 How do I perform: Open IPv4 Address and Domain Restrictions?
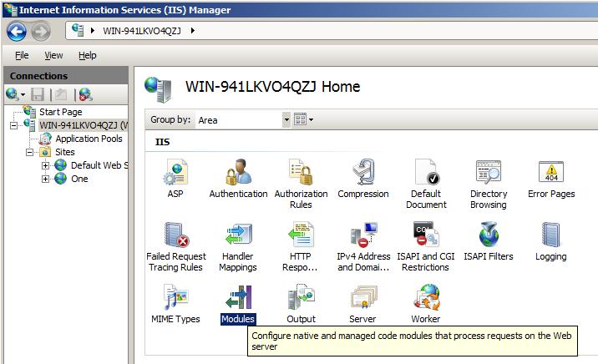click(363, 246)
